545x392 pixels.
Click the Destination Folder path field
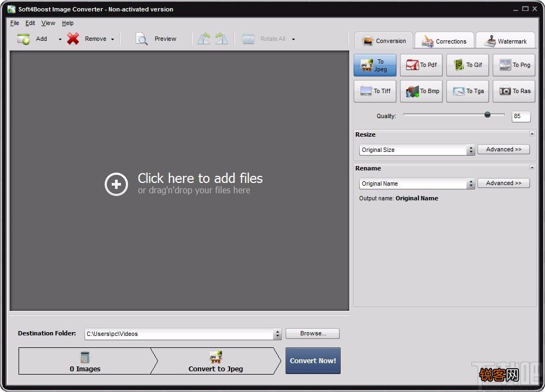point(179,334)
